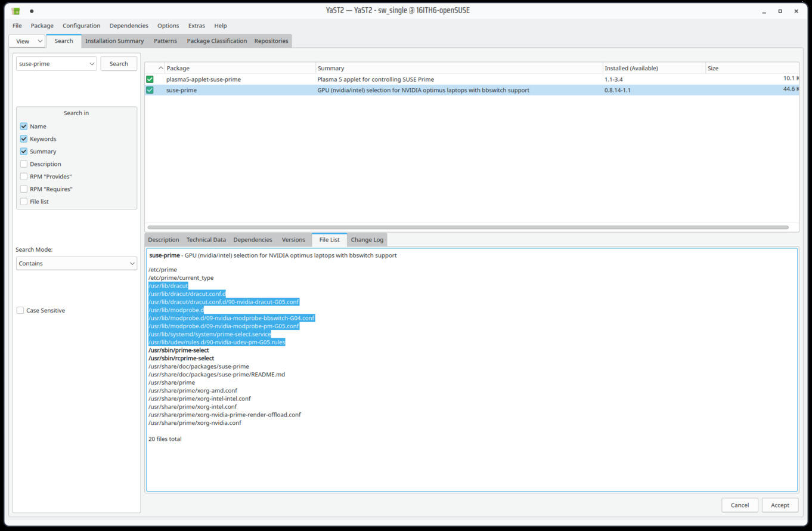Enable RPM "Provides" search option
This screenshot has height=531, width=812.
coord(24,177)
